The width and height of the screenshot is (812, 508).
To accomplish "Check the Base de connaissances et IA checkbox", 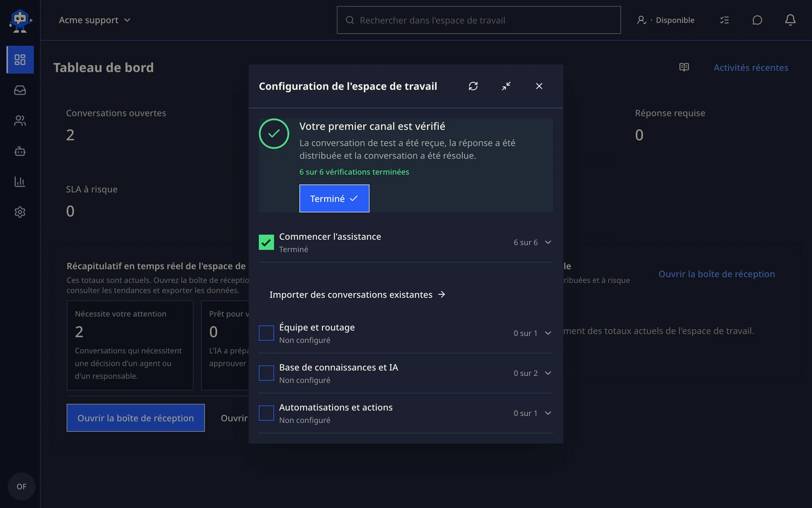I will click(266, 373).
